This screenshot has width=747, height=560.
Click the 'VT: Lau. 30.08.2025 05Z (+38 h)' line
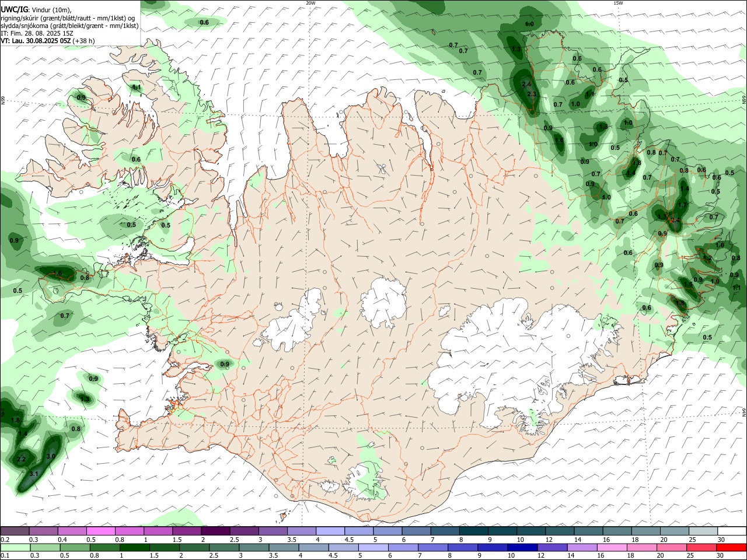[x=48, y=41]
